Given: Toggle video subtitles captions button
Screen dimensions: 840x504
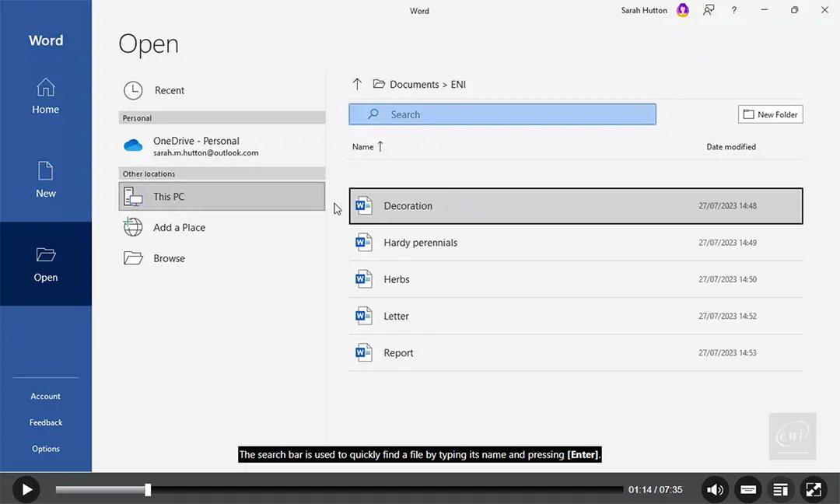Looking at the screenshot, I should click(748, 489).
